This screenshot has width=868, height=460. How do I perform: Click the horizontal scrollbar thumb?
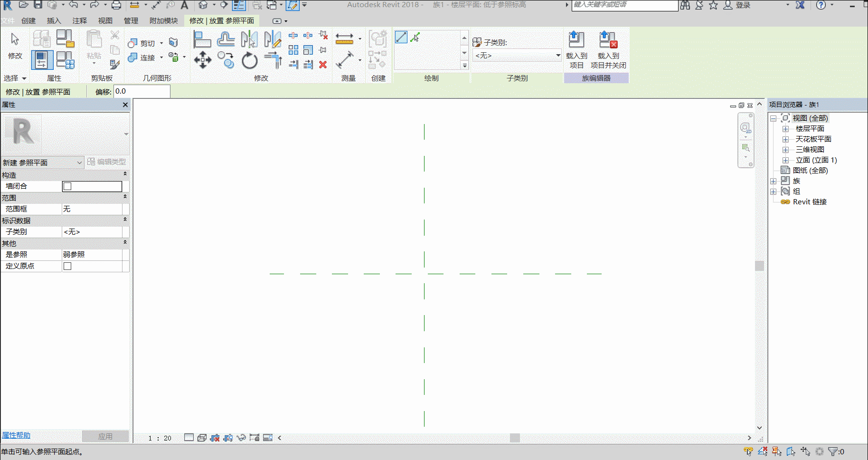(x=515, y=438)
